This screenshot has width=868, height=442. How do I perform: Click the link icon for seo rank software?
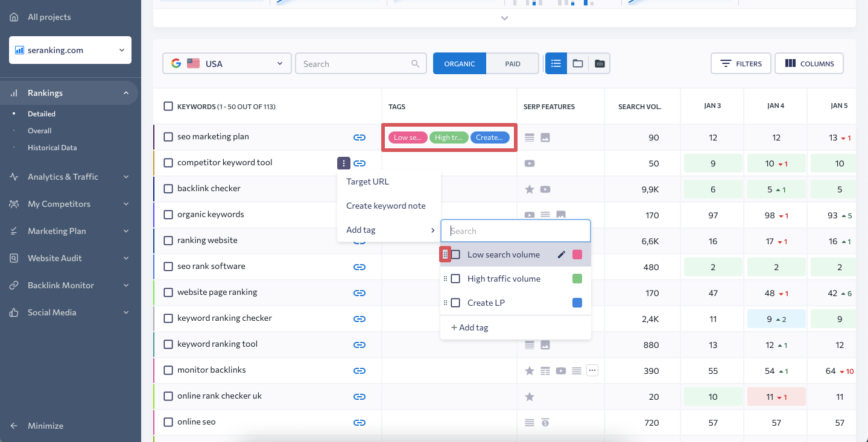[360, 267]
